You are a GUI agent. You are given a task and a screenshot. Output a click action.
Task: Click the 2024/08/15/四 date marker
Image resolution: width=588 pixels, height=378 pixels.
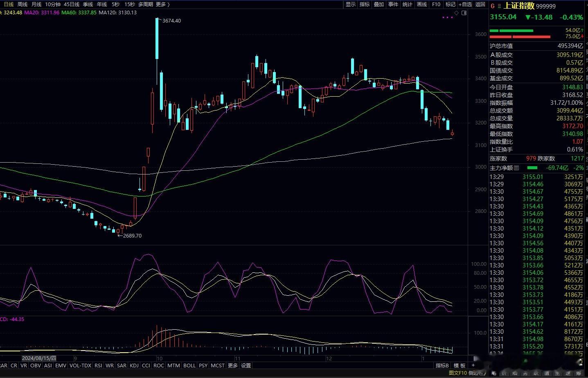(x=39, y=358)
